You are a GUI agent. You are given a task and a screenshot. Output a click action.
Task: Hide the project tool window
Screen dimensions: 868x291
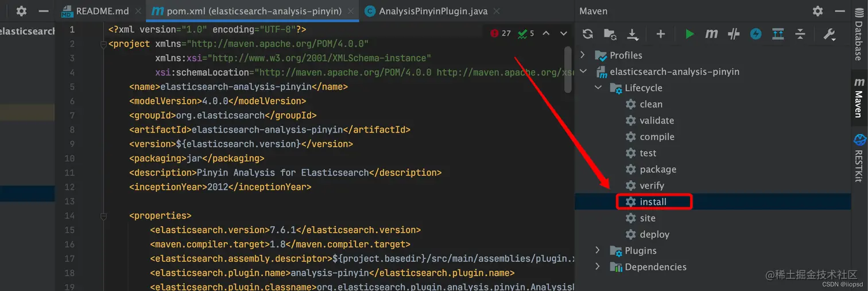pos(44,11)
